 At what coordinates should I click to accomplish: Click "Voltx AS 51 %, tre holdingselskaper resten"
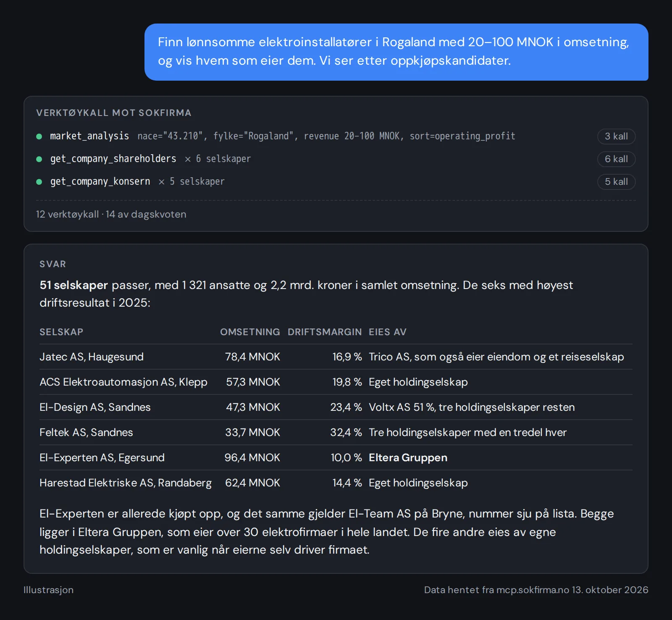click(472, 407)
